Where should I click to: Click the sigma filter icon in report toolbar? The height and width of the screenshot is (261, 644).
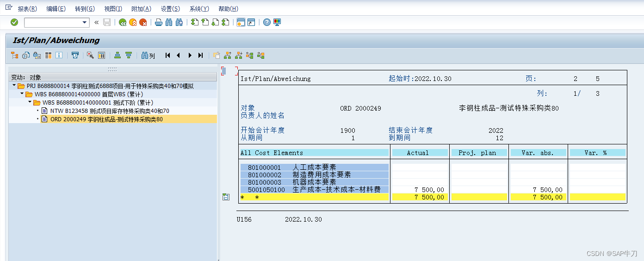pyautogui.click(x=75, y=56)
